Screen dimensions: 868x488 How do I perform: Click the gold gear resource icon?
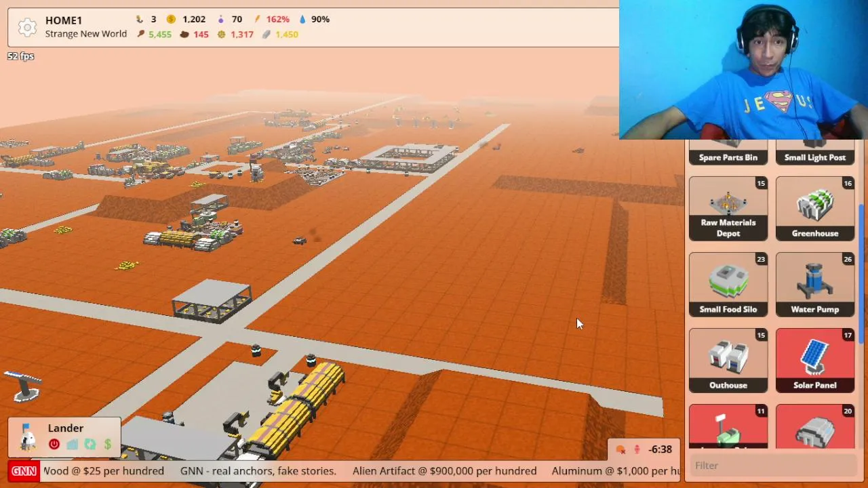221,34
